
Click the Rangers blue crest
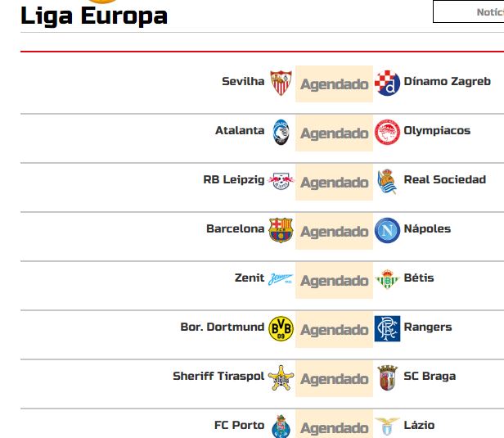tap(387, 328)
